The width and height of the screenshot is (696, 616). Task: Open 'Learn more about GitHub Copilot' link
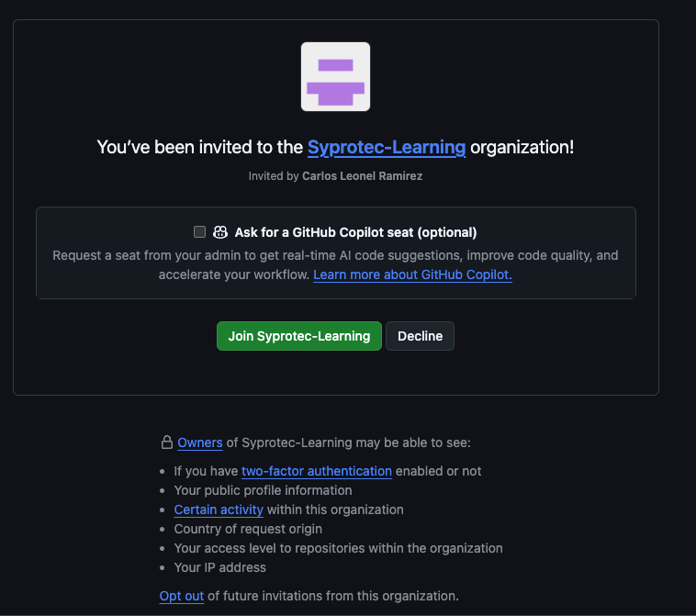click(413, 274)
